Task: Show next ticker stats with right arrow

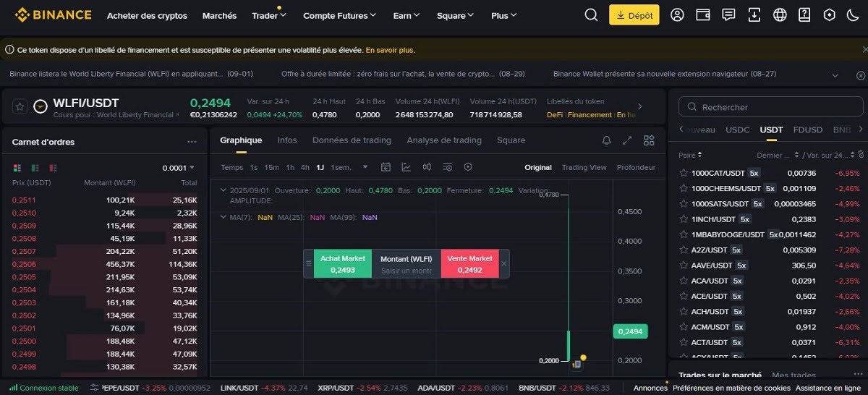Action: [639, 107]
